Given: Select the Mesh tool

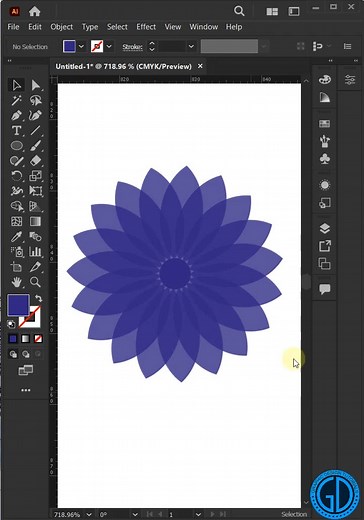Looking at the screenshot, I should (x=16, y=221).
